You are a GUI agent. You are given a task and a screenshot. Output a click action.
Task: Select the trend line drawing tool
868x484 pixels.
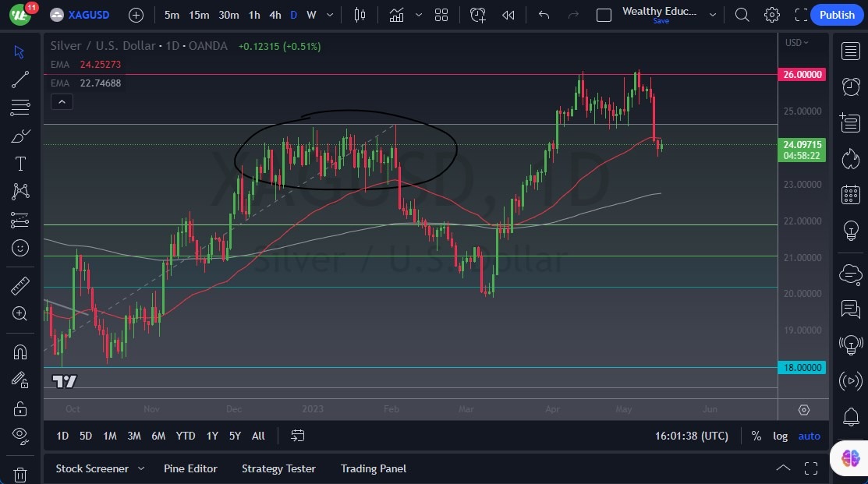point(20,79)
